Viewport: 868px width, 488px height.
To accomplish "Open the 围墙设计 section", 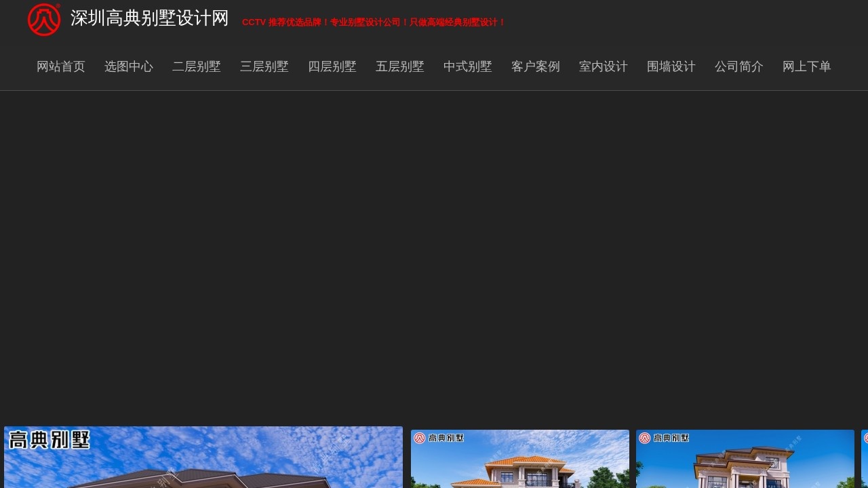I will (x=671, y=66).
